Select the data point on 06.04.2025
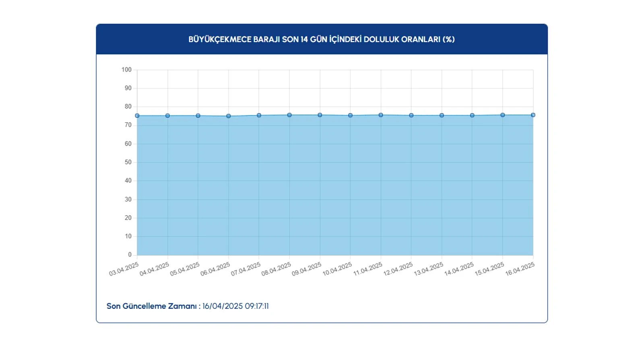 pyautogui.click(x=229, y=116)
